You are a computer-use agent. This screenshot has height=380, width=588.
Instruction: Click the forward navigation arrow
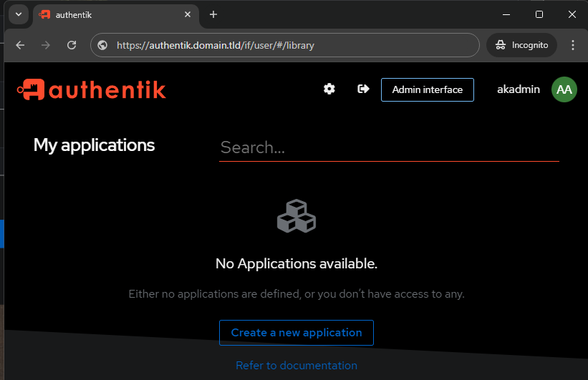click(x=46, y=45)
